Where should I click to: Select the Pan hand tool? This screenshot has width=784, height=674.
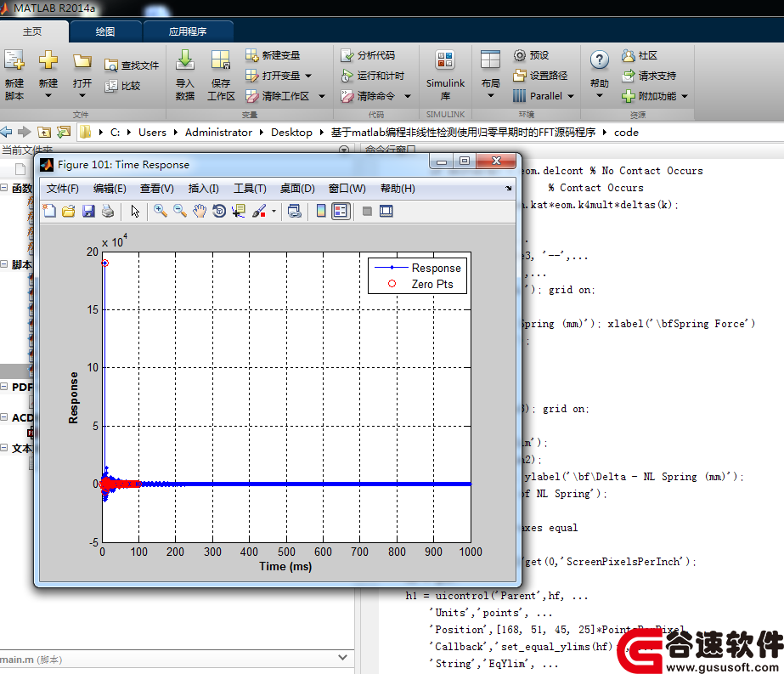click(200, 211)
